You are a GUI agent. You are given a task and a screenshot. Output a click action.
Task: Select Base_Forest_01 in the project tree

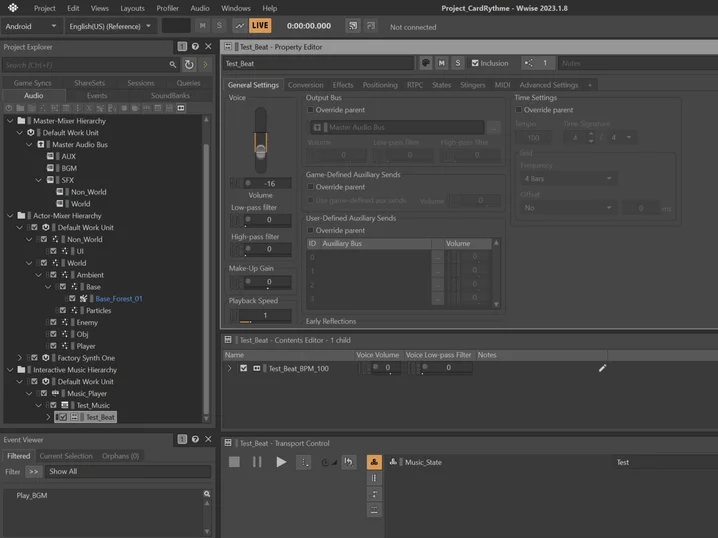(118, 299)
